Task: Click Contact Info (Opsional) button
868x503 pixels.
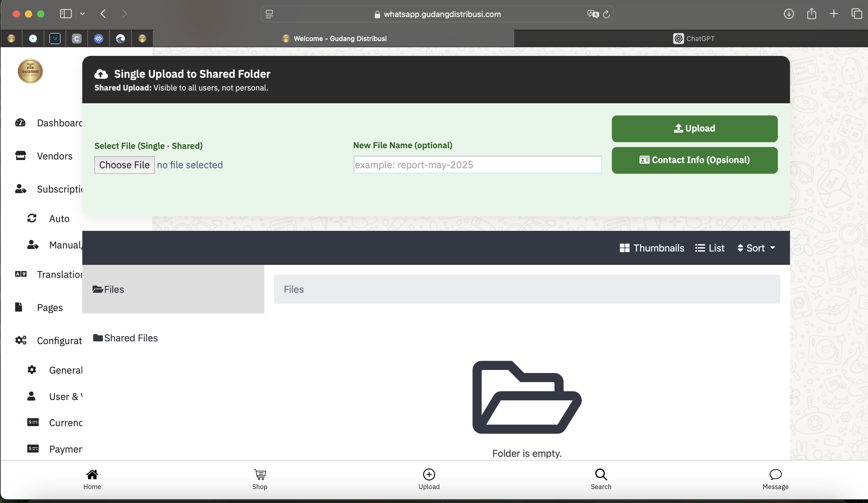Action: click(694, 160)
